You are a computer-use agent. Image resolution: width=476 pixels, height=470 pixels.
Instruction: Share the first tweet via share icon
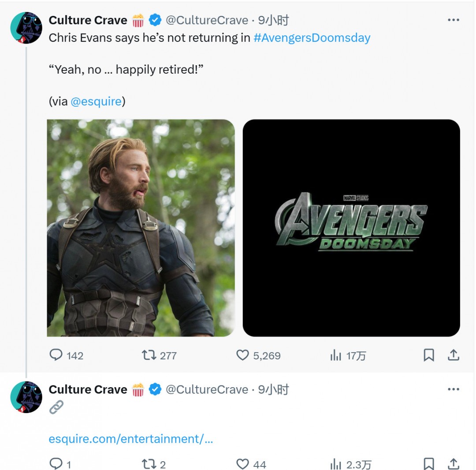453,355
